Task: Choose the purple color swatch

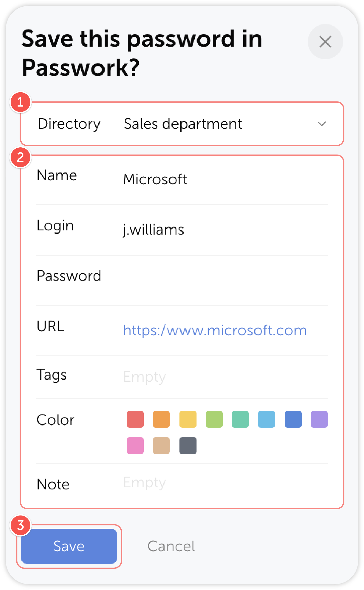Action: [x=319, y=419]
